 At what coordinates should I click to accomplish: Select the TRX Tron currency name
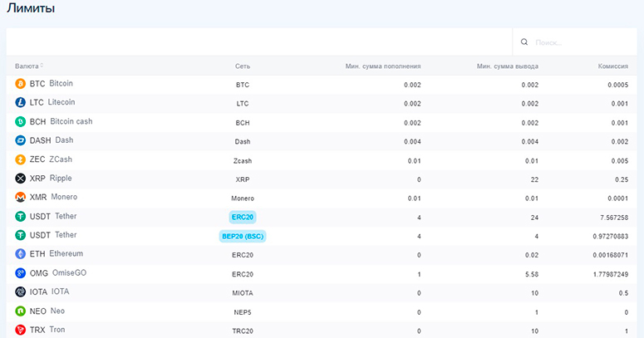click(x=47, y=330)
